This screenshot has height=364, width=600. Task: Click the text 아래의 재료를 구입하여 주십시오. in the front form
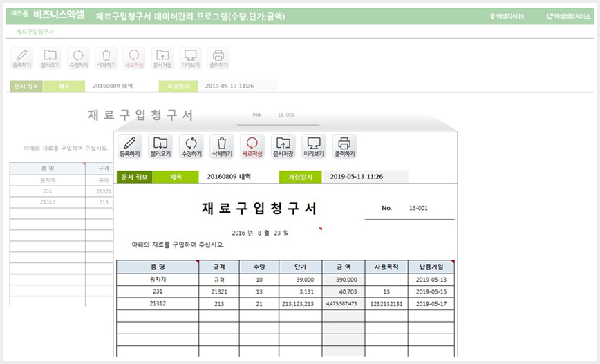178,245
